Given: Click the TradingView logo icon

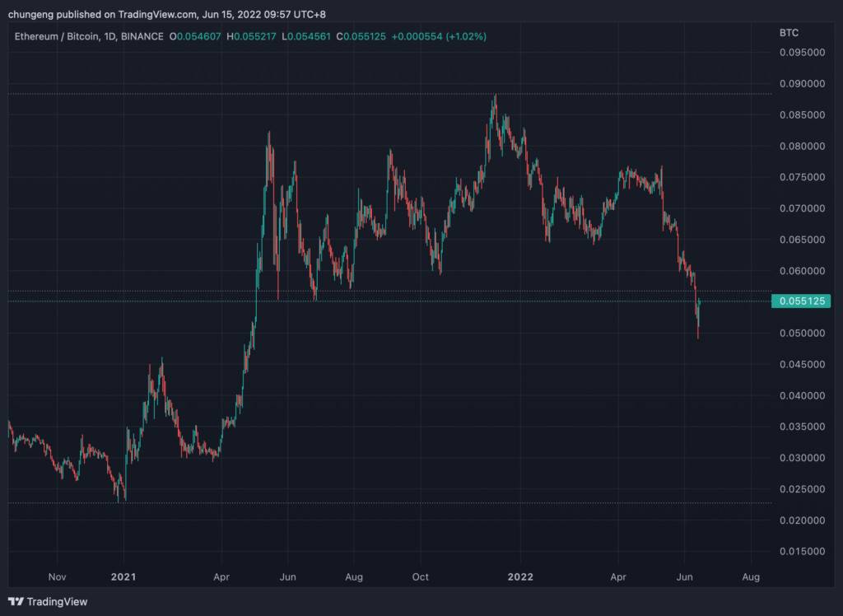Looking at the screenshot, I should (16, 601).
